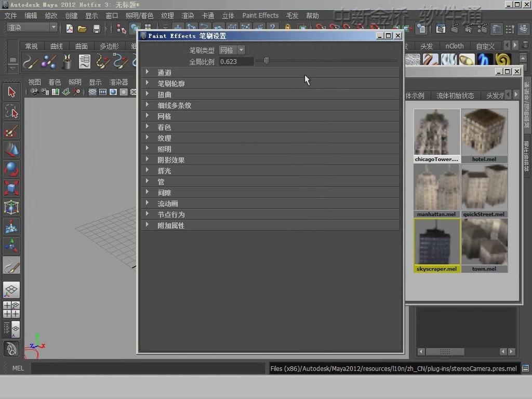Select the Show Manipulator tool
Image resolution: width=532 pixels, height=399 pixels.
[x=11, y=245]
